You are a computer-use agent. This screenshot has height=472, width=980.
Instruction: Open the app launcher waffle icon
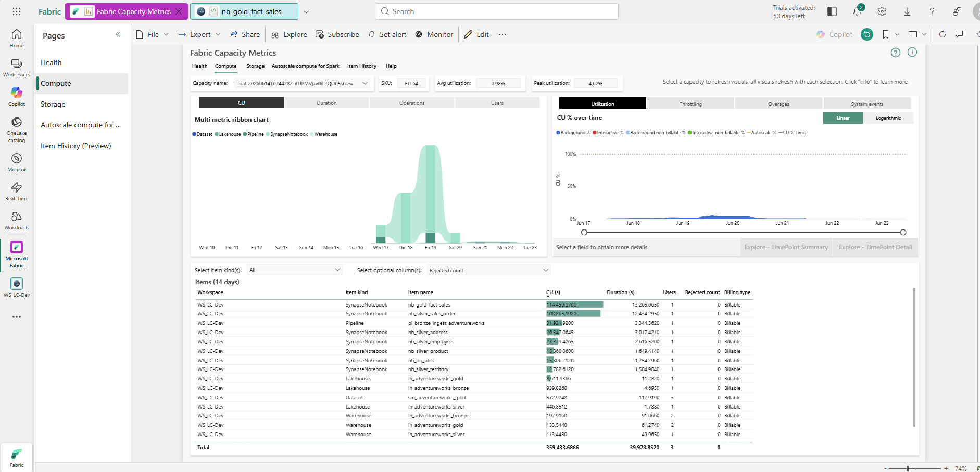17,11
